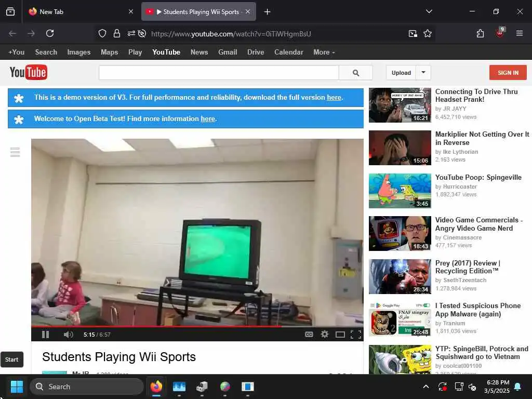
Task: Select Maps in Google bar
Action: coord(109,52)
